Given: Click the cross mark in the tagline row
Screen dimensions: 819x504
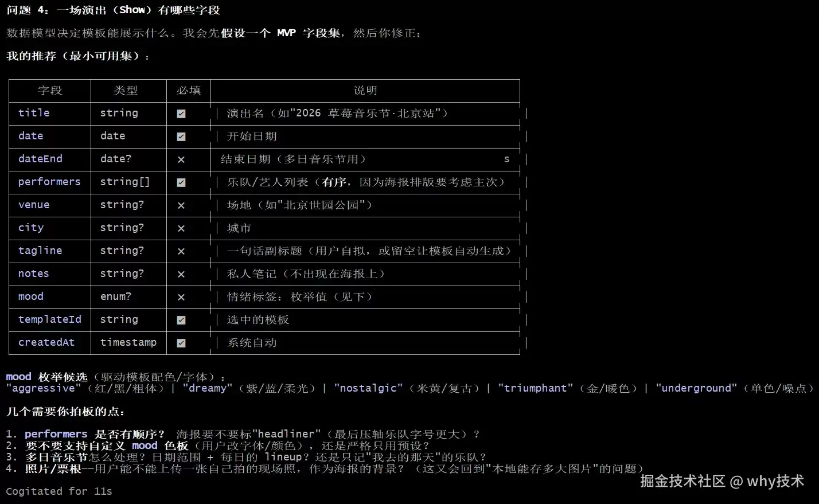Looking at the screenshot, I should pos(181,251).
